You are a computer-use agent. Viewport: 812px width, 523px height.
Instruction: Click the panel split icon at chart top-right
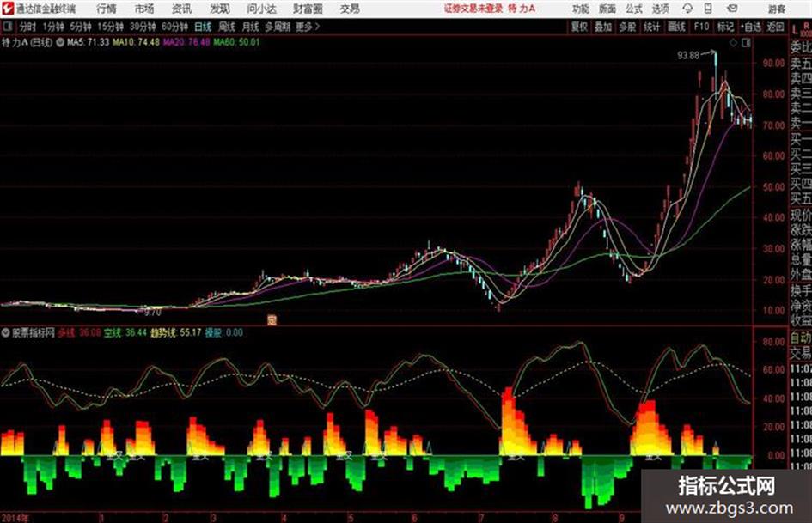tap(746, 43)
